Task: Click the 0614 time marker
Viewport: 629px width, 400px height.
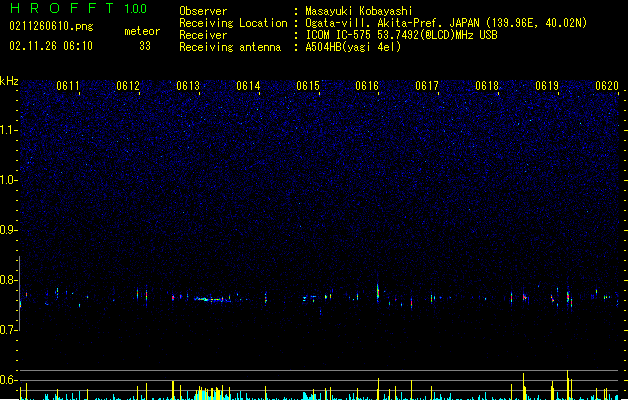Action: tap(248, 86)
